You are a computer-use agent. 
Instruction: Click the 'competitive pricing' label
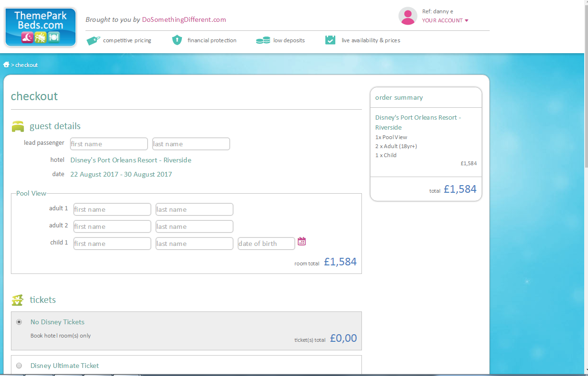coord(127,40)
